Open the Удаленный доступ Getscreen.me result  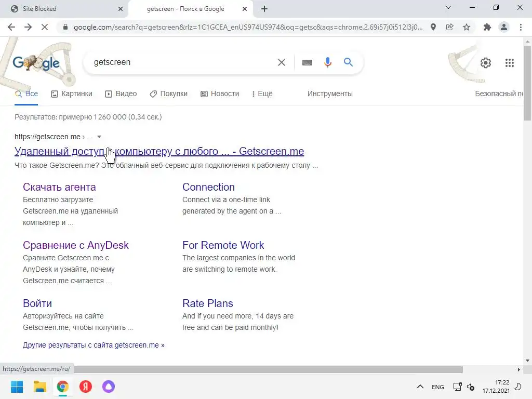pos(159,151)
